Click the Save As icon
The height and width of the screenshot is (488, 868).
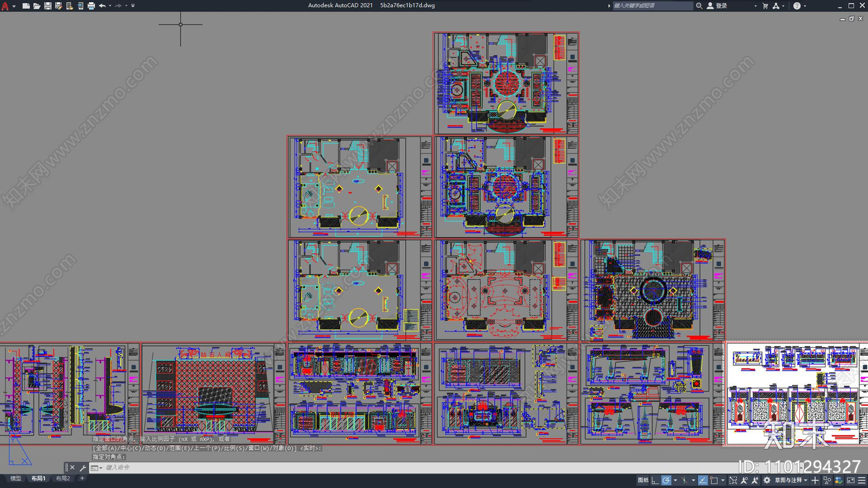(59, 6)
